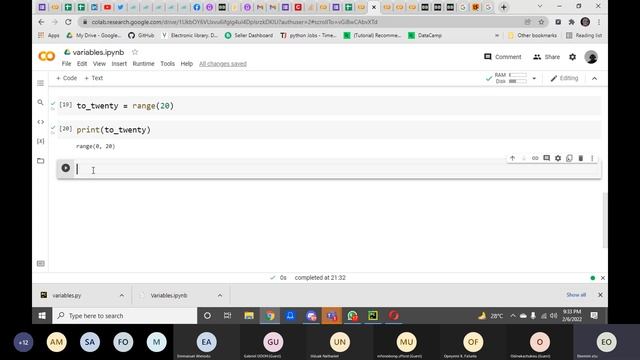Open File Explorer from taskbar
This screenshot has width=640, height=360.
[249, 316]
